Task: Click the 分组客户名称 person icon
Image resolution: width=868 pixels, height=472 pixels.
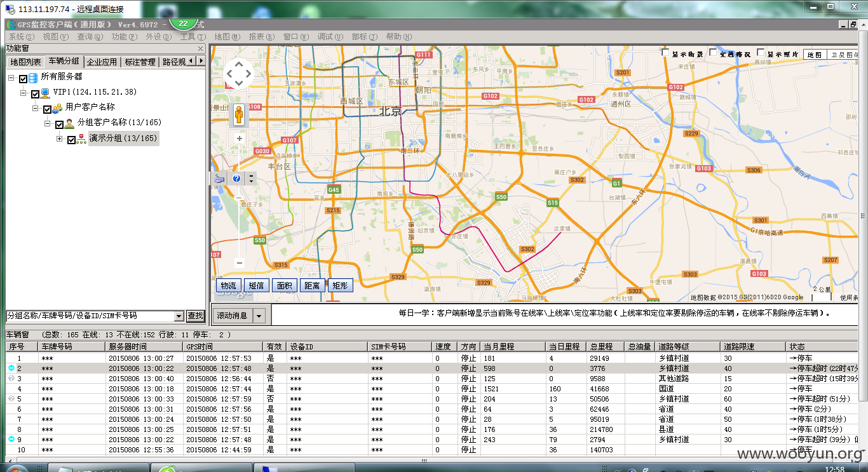Action: click(69, 123)
